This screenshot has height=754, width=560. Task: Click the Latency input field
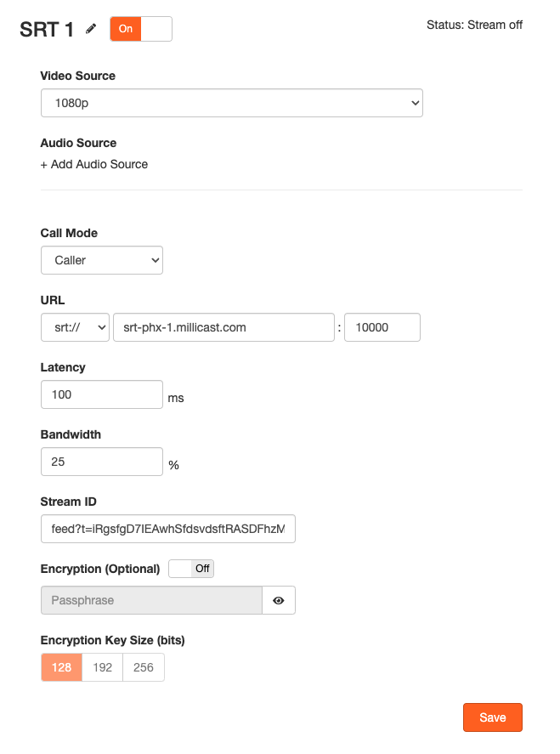(102, 394)
